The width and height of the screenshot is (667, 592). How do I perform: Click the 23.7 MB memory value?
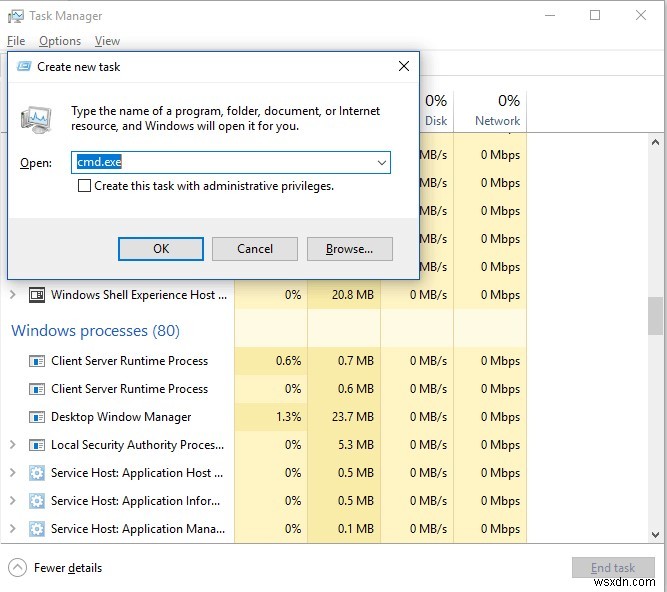(x=353, y=417)
